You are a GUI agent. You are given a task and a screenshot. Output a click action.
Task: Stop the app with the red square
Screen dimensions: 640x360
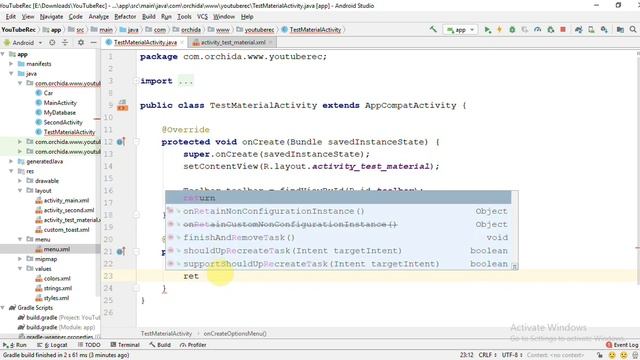click(x=563, y=29)
